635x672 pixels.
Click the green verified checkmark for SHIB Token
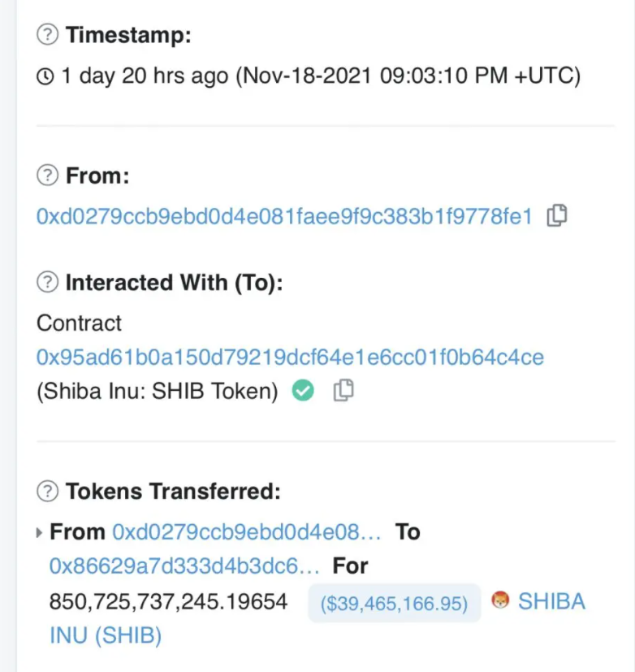[x=303, y=392]
